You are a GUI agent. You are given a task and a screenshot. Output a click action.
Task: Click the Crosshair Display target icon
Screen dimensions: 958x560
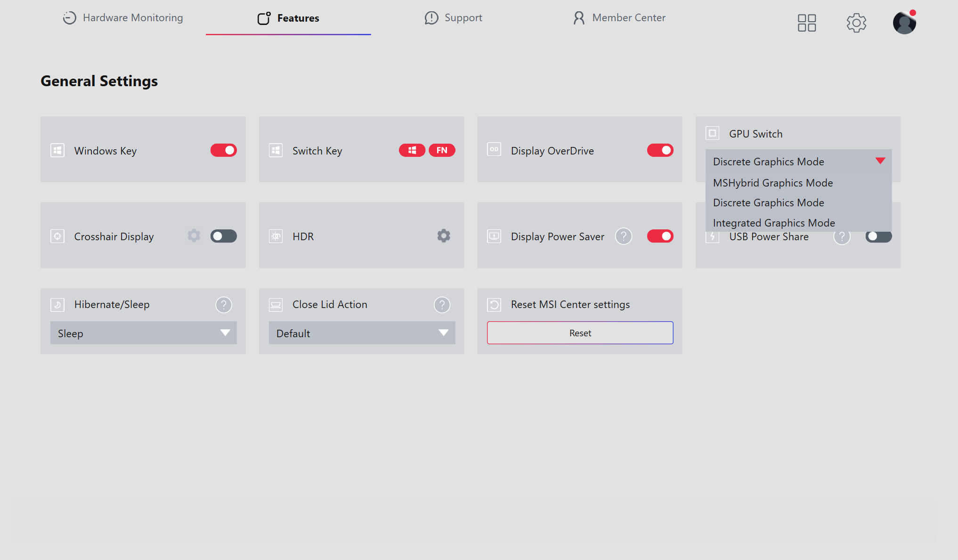pyautogui.click(x=57, y=236)
